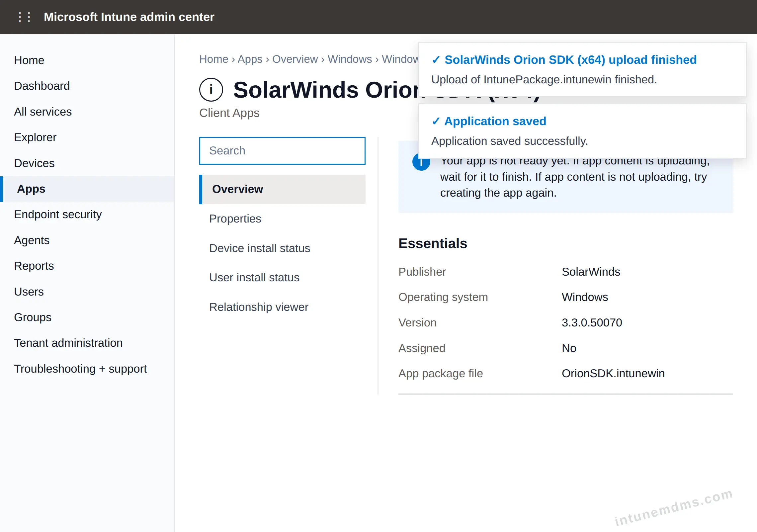Click the Overview breadcrumb link
757x532 pixels.
pos(295,59)
